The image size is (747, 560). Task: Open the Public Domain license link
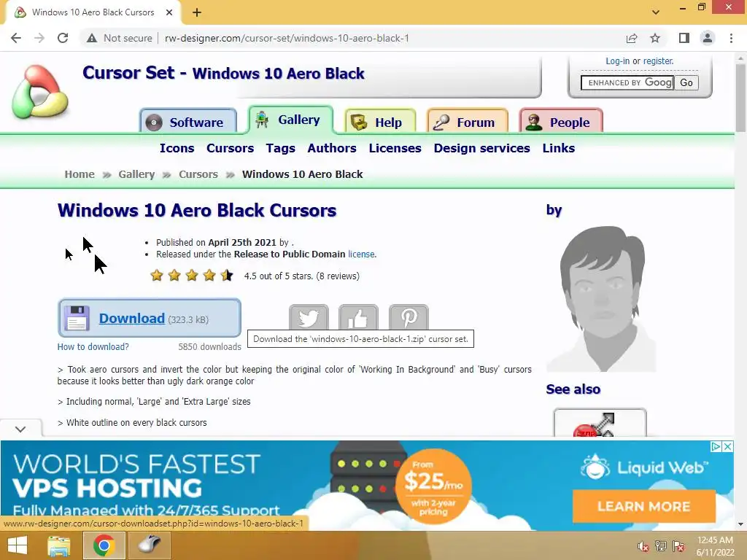[x=361, y=254]
